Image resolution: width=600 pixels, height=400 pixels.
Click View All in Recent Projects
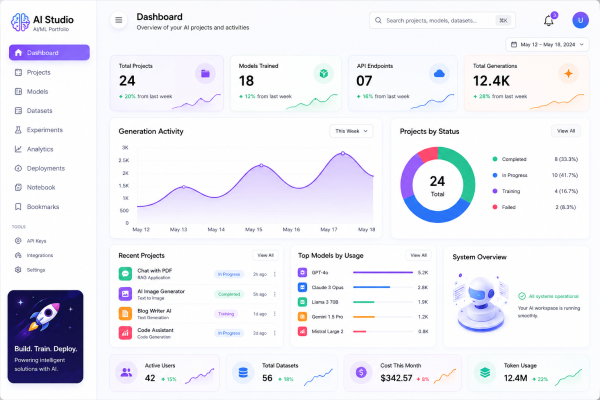pos(265,255)
